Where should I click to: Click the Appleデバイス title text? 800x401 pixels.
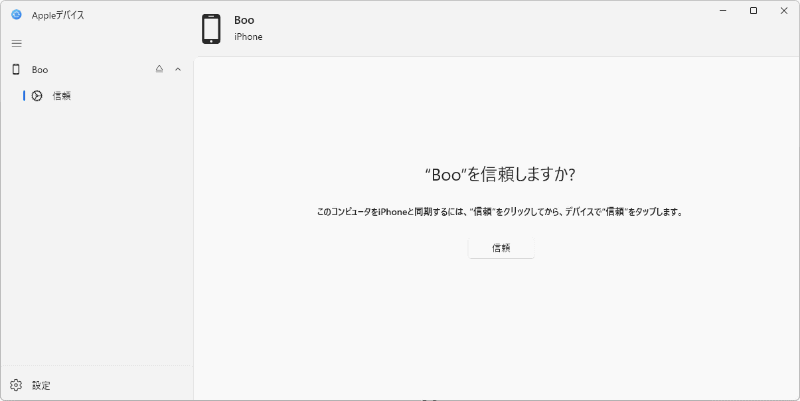58,15
